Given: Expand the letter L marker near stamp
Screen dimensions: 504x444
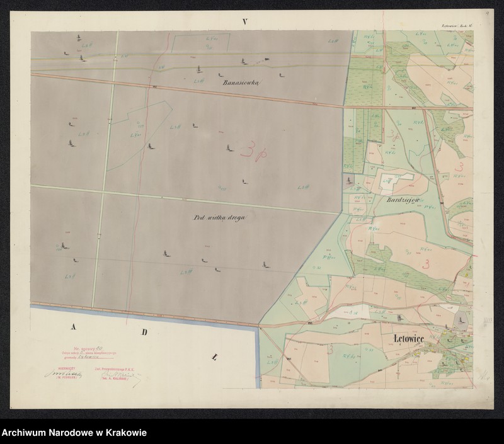Looking at the screenshot, I should pyautogui.click(x=215, y=356).
